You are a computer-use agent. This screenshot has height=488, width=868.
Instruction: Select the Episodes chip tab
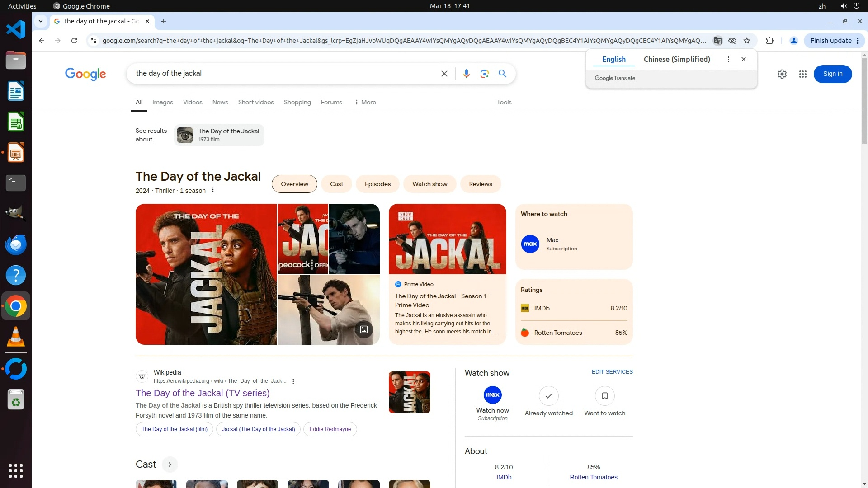coord(377,184)
